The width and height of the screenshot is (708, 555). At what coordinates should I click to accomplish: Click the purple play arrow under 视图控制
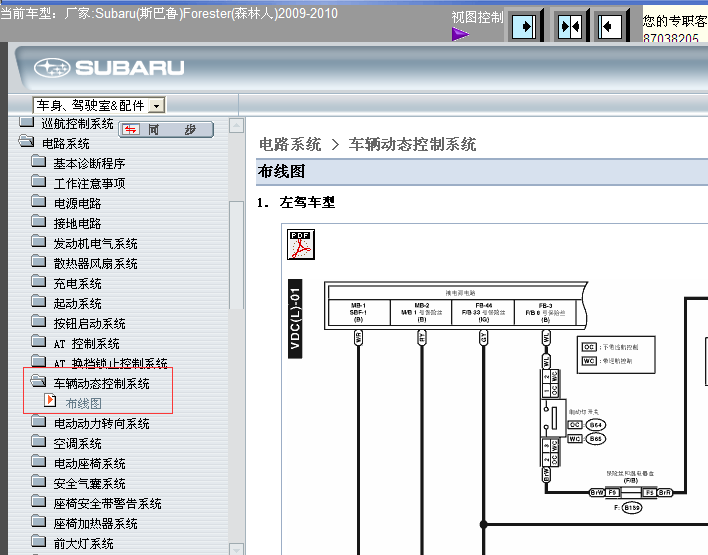coord(460,34)
